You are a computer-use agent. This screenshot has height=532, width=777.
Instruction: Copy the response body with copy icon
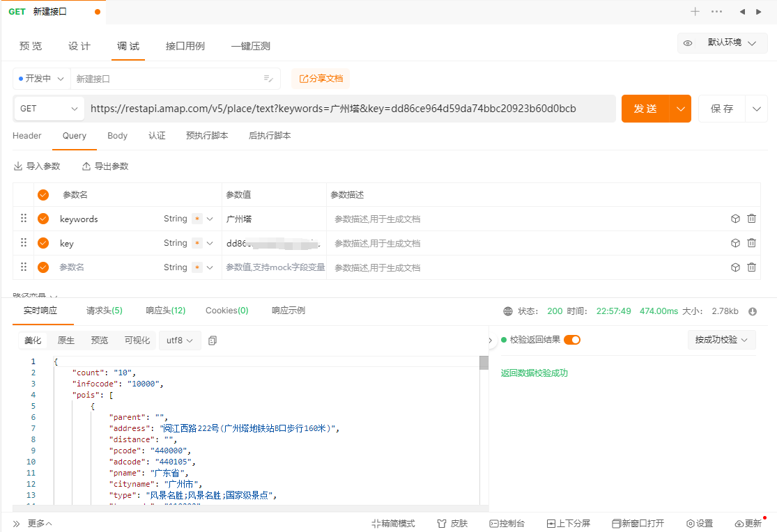[213, 340]
